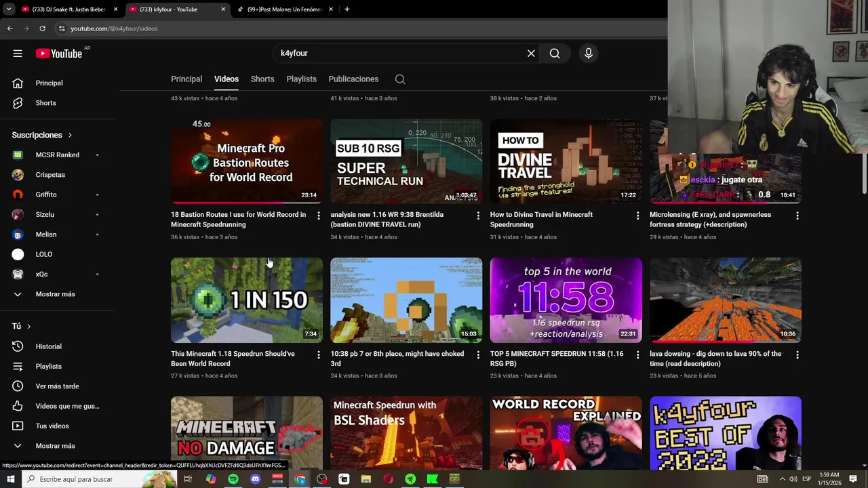Open the YouTube hamburger guide menu
The width and height of the screenshot is (868, 488).
(18, 54)
